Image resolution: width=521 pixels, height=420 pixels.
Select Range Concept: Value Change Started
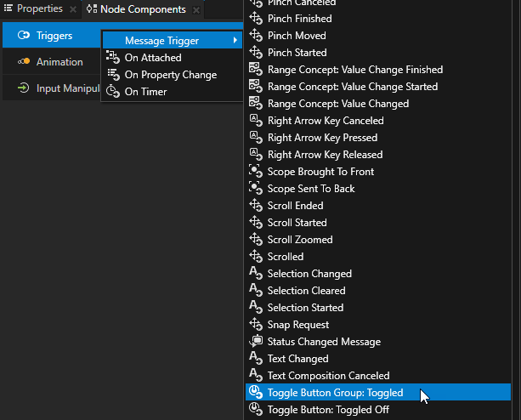click(378, 87)
